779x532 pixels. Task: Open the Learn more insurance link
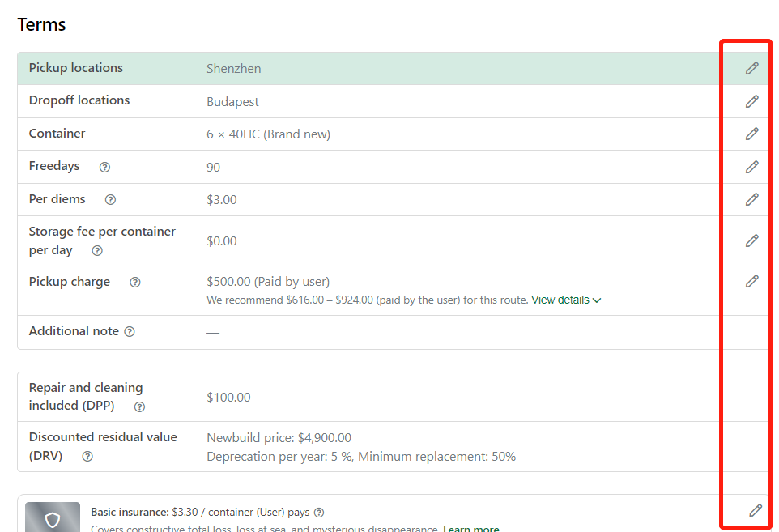470,529
